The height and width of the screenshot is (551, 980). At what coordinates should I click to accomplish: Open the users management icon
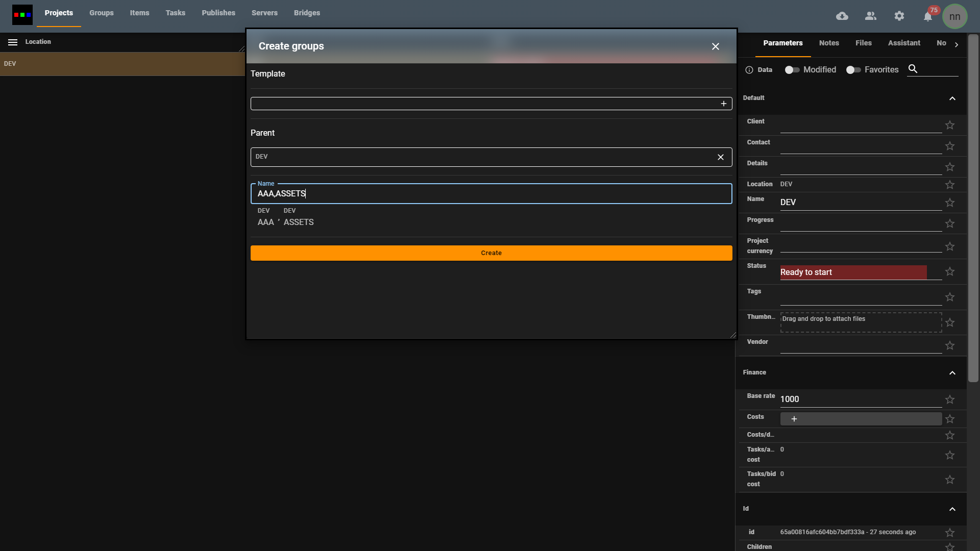click(871, 16)
